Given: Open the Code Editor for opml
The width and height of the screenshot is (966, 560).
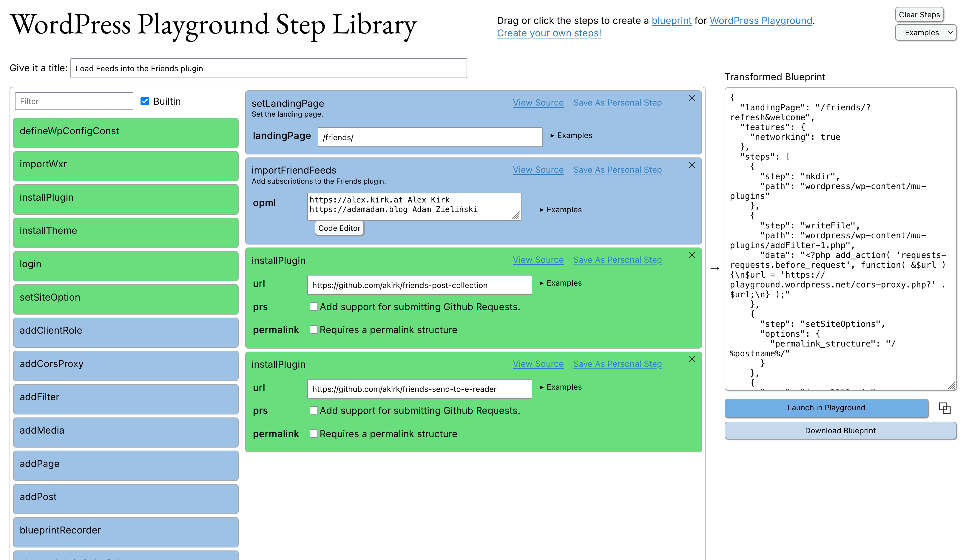Looking at the screenshot, I should pyautogui.click(x=339, y=228).
